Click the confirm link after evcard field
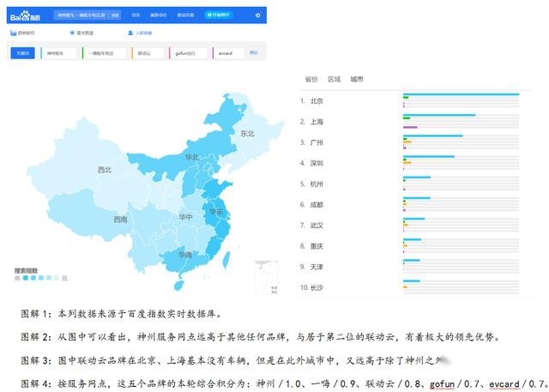The image size is (549, 392). coord(254,52)
